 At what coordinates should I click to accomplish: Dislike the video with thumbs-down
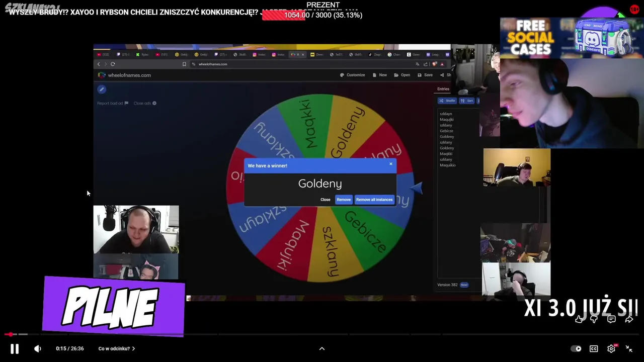point(594,319)
